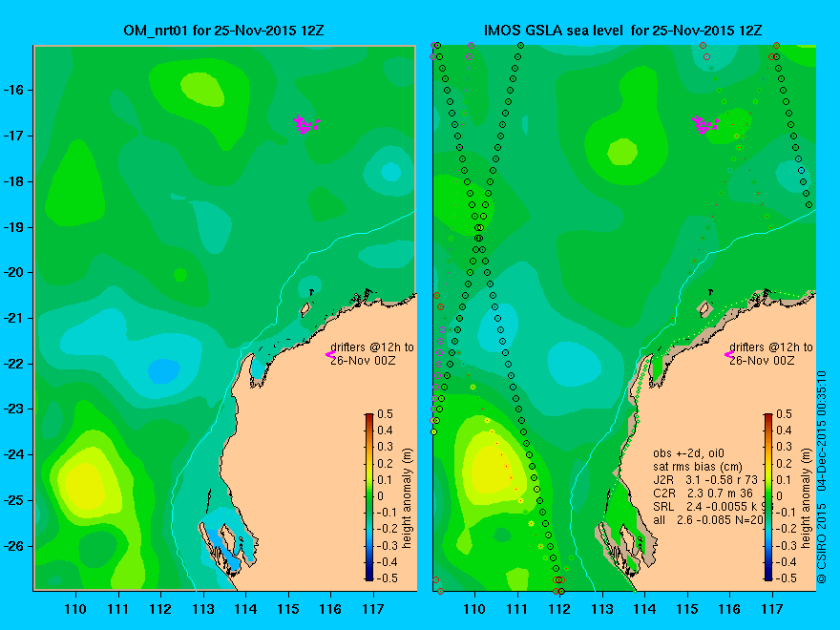Click the 113 longitude label under the right map
Viewport: 840px width, 630px height.
coord(602,609)
